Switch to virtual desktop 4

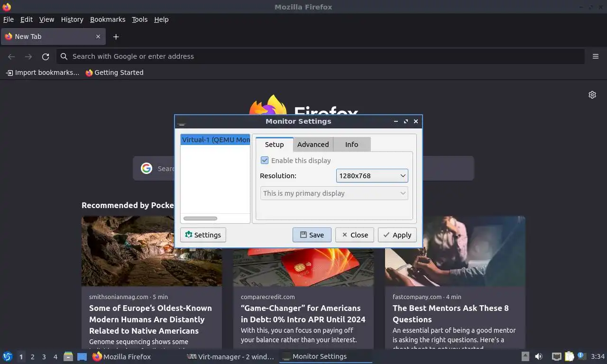point(55,357)
